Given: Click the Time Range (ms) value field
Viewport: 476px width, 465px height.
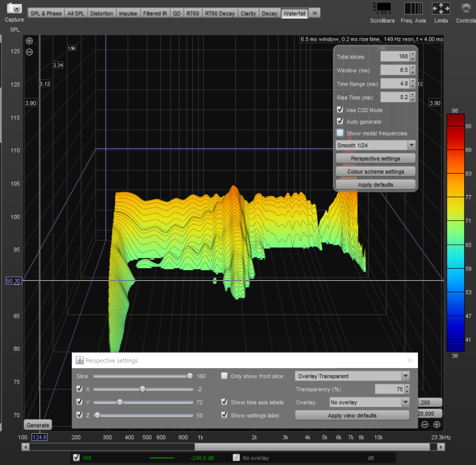Looking at the screenshot, I should 395,83.
